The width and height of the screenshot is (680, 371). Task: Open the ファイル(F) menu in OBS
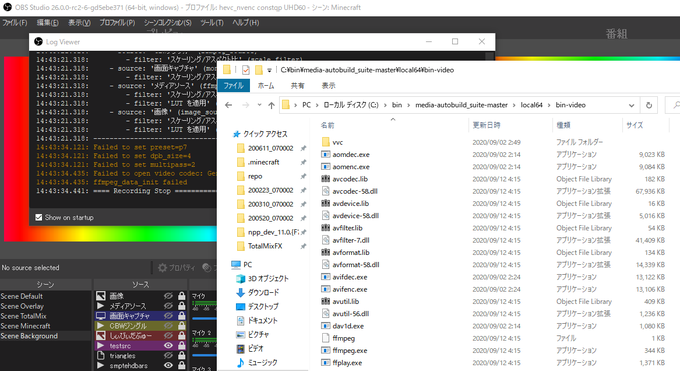pos(15,23)
